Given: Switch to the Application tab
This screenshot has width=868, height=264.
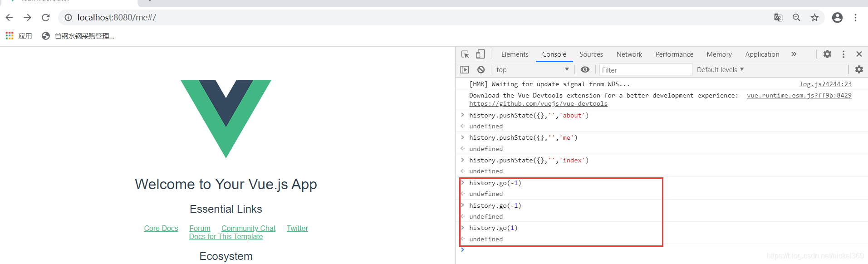Looking at the screenshot, I should (x=762, y=54).
